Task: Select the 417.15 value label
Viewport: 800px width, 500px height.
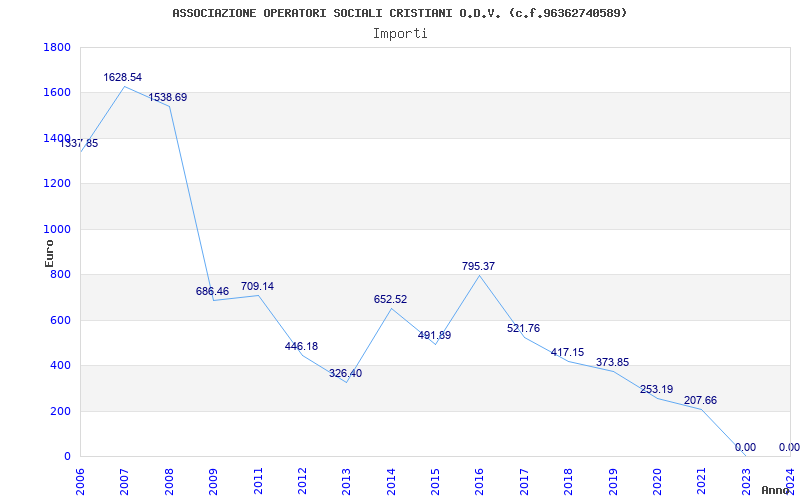Action: 567,353
